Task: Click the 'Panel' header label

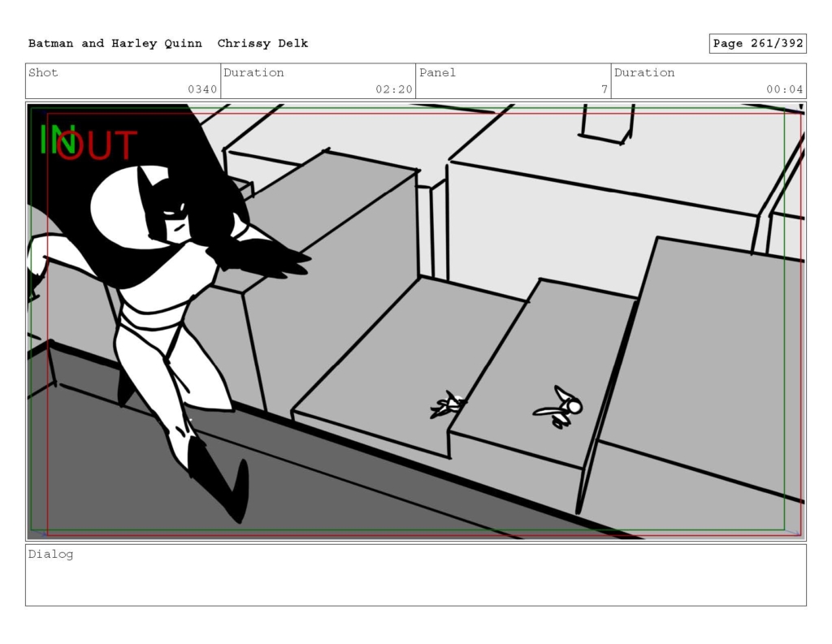Action: (x=437, y=72)
